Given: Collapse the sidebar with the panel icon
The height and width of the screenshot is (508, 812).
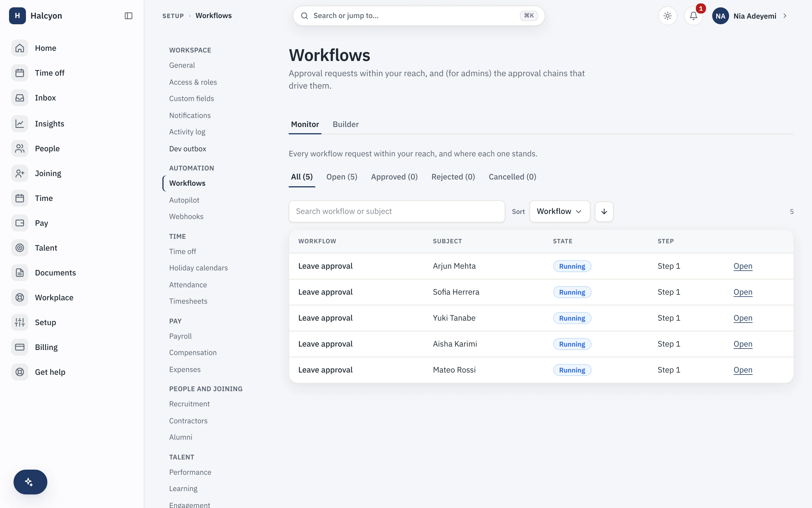Looking at the screenshot, I should pyautogui.click(x=129, y=16).
